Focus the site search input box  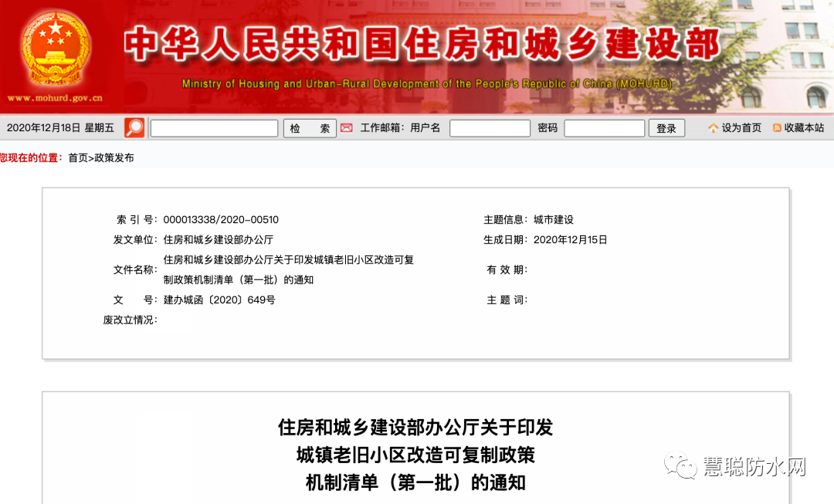215,128
